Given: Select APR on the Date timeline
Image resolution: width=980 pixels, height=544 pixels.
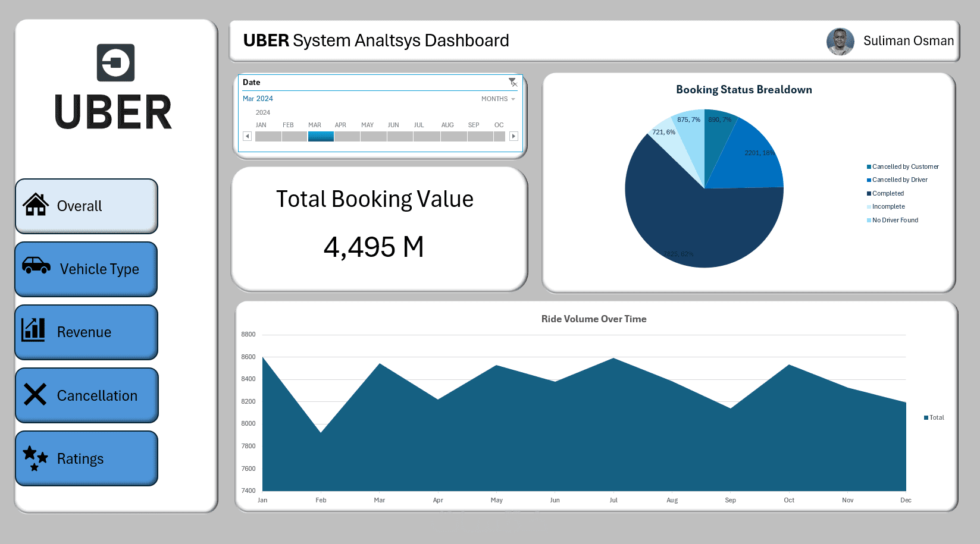Looking at the screenshot, I should click(x=347, y=136).
